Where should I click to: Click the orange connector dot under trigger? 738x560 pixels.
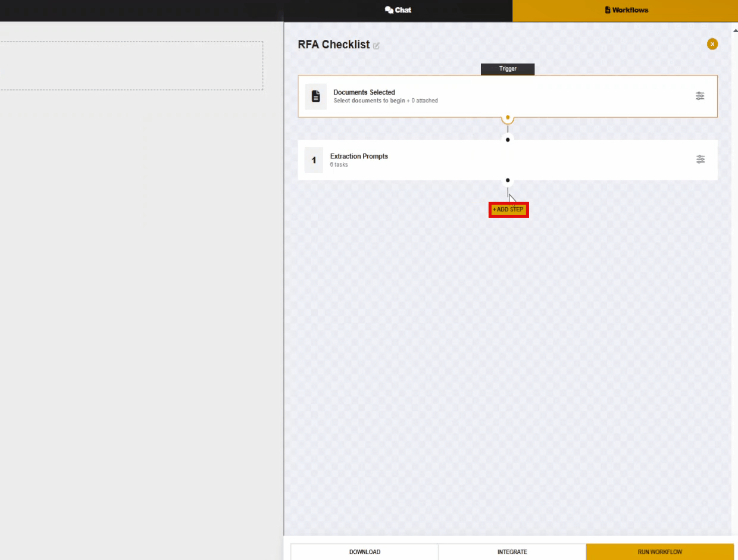pos(508,118)
